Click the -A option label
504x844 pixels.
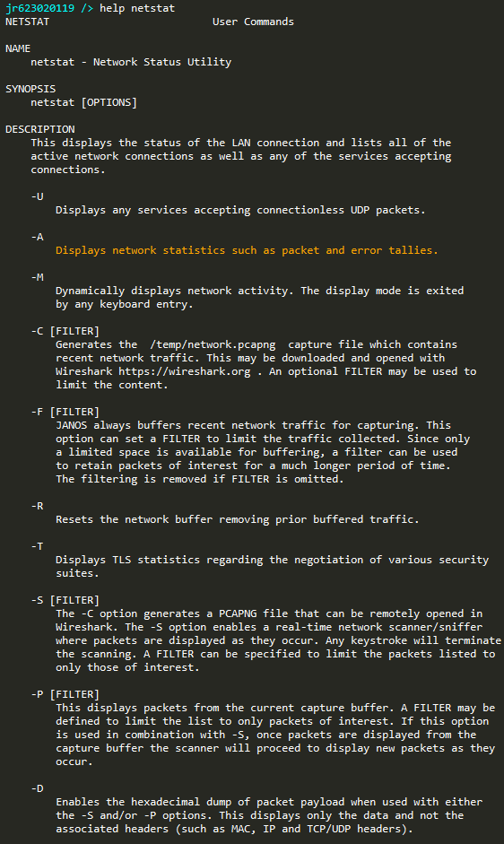tap(37, 237)
